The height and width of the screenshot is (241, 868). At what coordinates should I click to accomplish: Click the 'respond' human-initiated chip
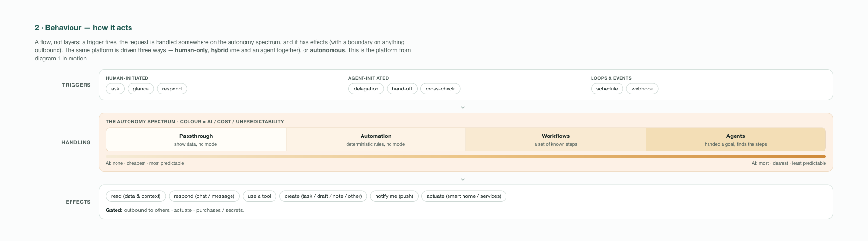click(172, 89)
